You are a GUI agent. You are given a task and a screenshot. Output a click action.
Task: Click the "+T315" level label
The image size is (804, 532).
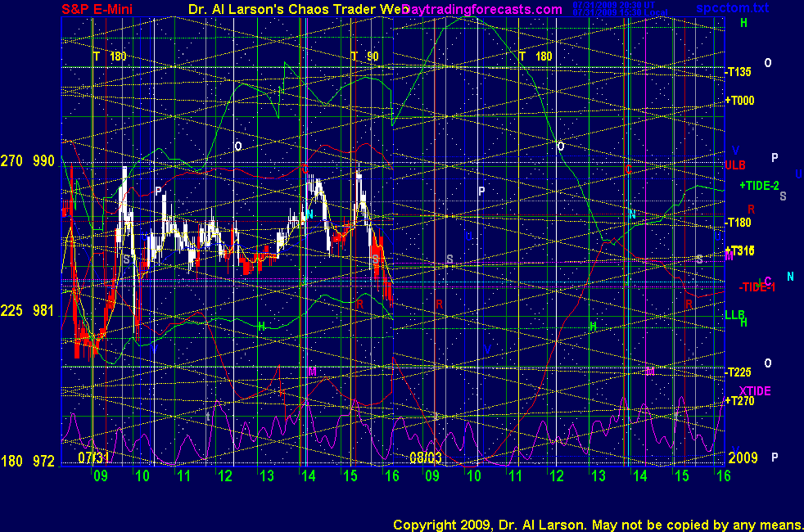740,250
